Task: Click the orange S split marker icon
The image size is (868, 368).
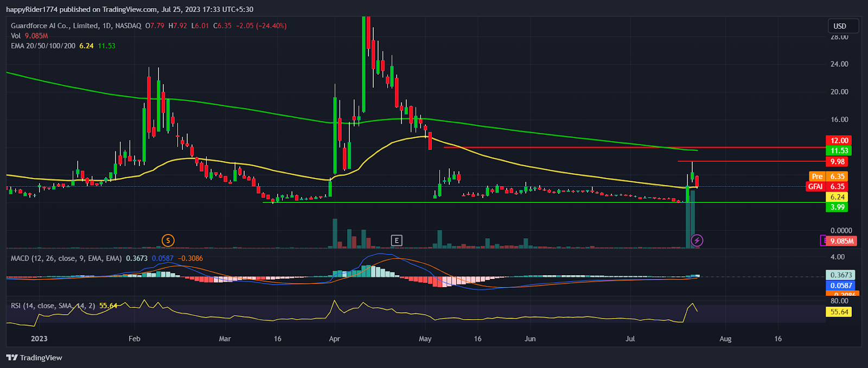Action: pyautogui.click(x=168, y=240)
